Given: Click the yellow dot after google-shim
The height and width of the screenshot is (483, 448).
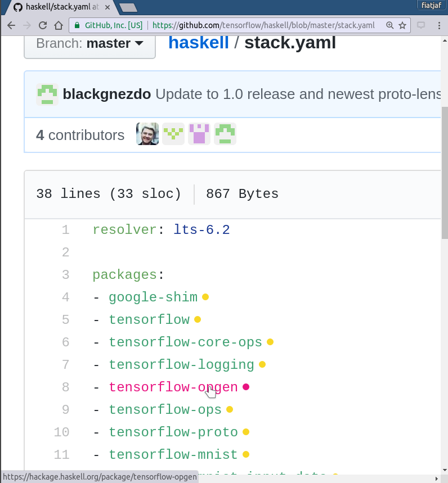Looking at the screenshot, I should [x=205, y=297].
